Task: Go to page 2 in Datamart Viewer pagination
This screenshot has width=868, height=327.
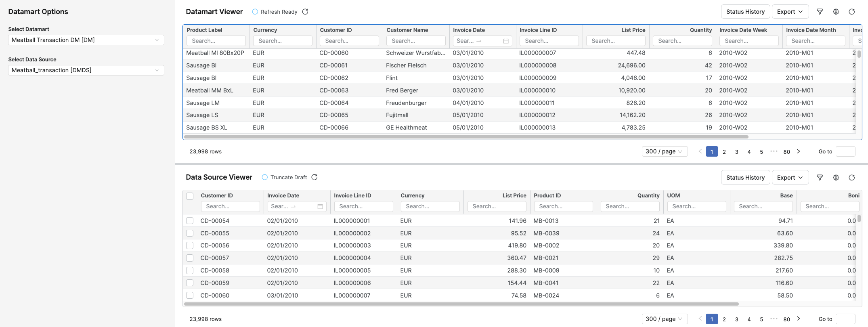Action: (724, 152)
